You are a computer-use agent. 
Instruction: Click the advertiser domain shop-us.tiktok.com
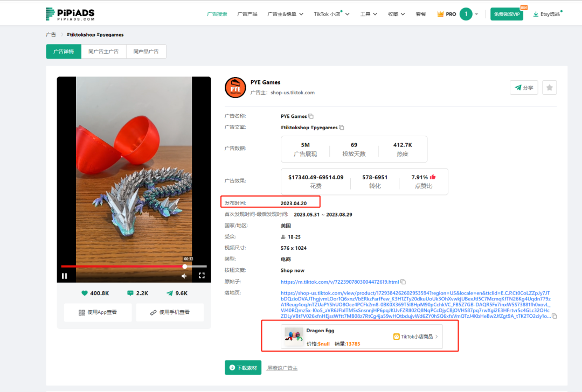293,93
